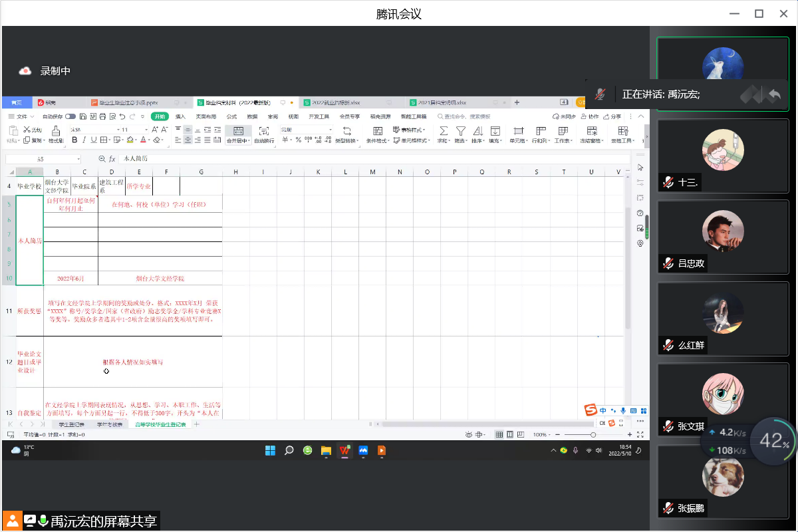Switch to the 2021届档案说明.xlsx document tab
Screen dimensions: 798x532
click(x=442, y=102)
